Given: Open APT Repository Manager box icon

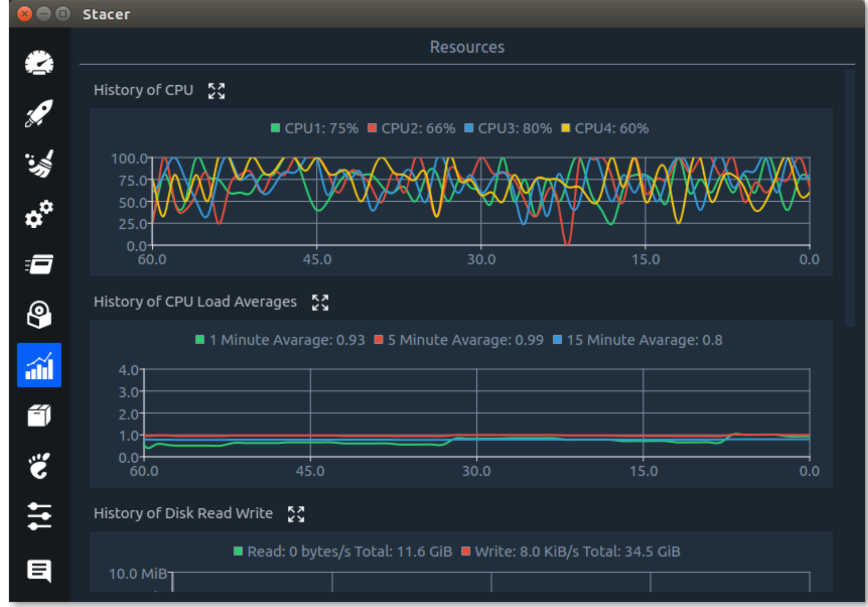Looking at the screenshot, I should point(39,416).
